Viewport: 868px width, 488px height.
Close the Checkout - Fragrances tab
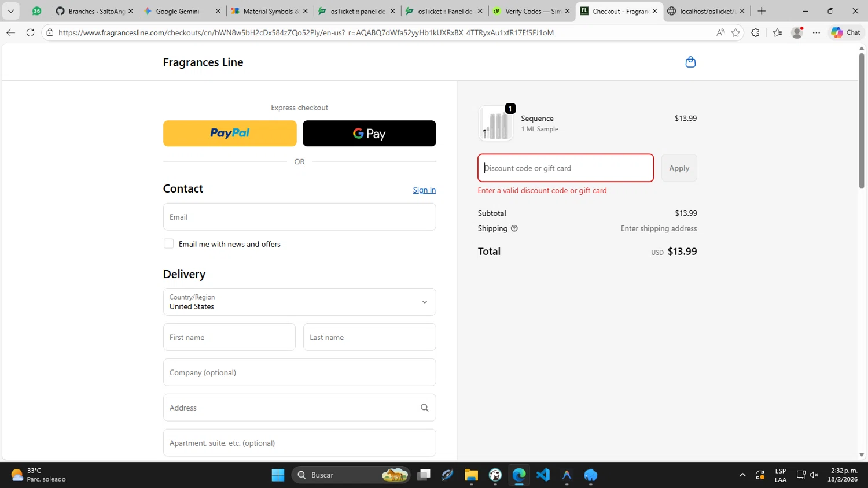click(x=654, y=11)
